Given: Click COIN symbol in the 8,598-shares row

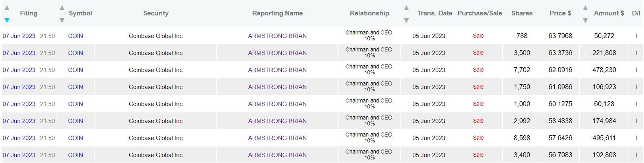Looking at the screenshot, I should pyautogui.click(x=75, y=138).
